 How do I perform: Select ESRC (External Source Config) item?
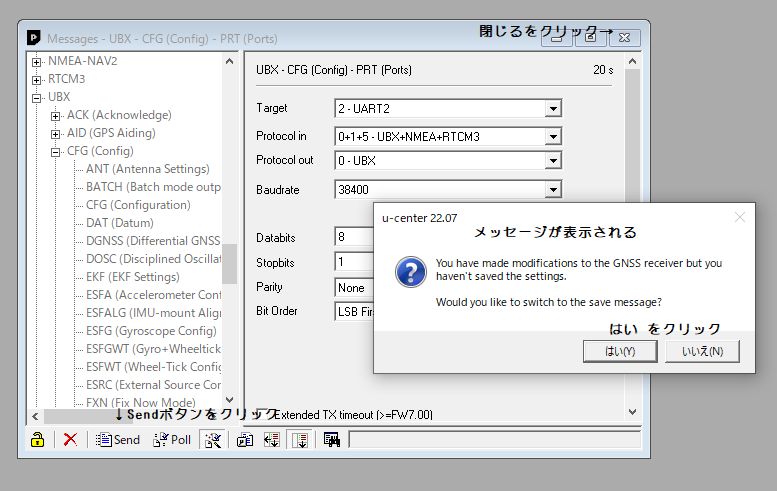(153, 385)
